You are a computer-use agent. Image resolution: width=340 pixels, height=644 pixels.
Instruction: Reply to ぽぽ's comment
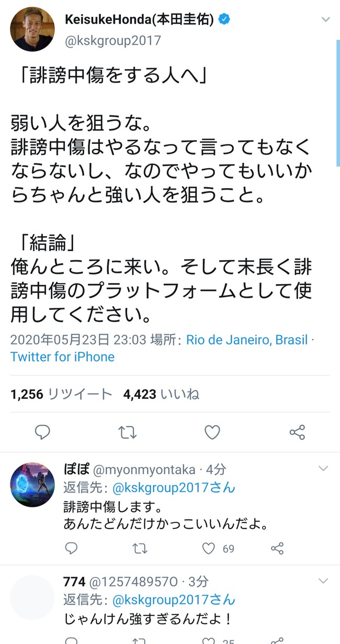pyautogui.click(x=71, y=548)
